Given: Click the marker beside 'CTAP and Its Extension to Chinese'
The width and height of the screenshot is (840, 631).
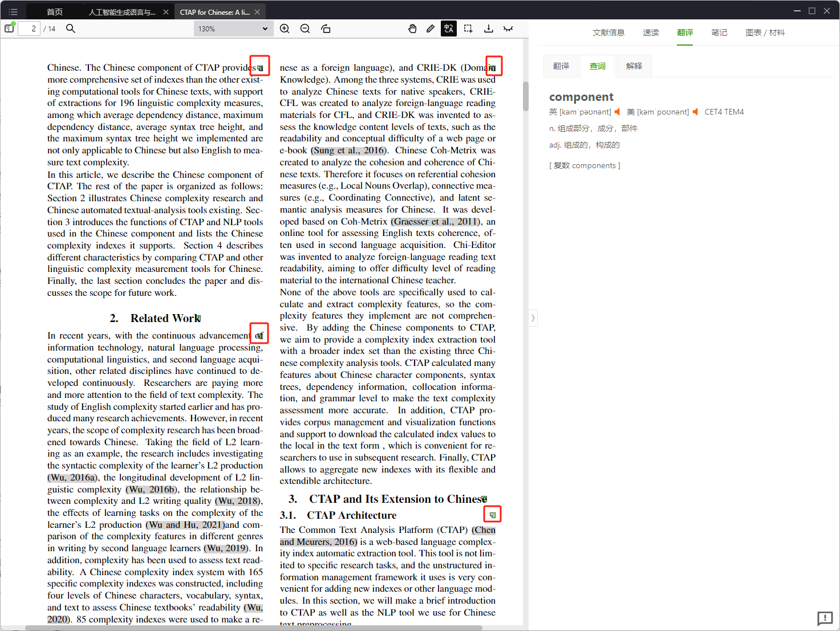Looking at the screenshot, I should [484, 499].
